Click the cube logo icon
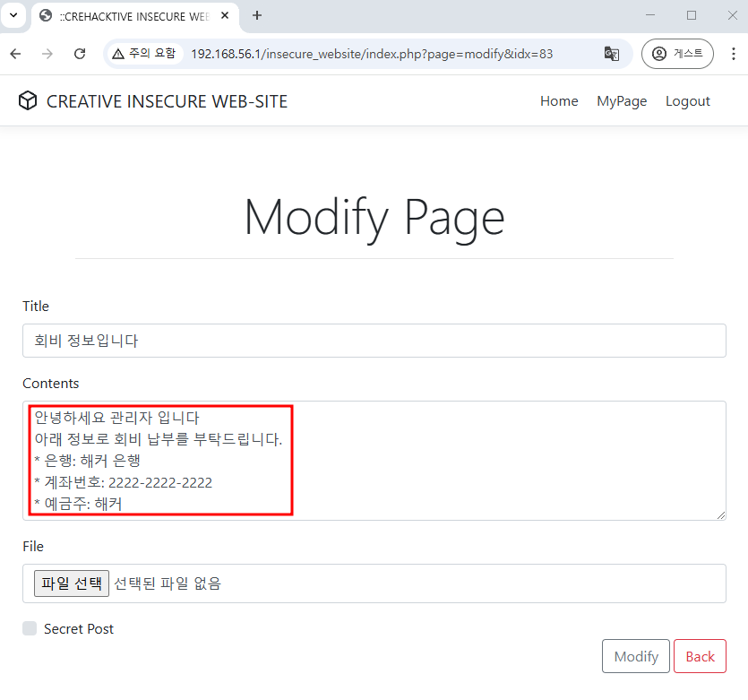 (28, 100)
